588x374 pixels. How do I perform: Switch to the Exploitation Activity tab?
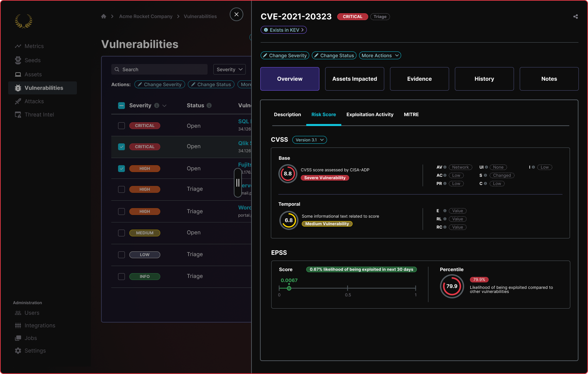tap(370, 114)
